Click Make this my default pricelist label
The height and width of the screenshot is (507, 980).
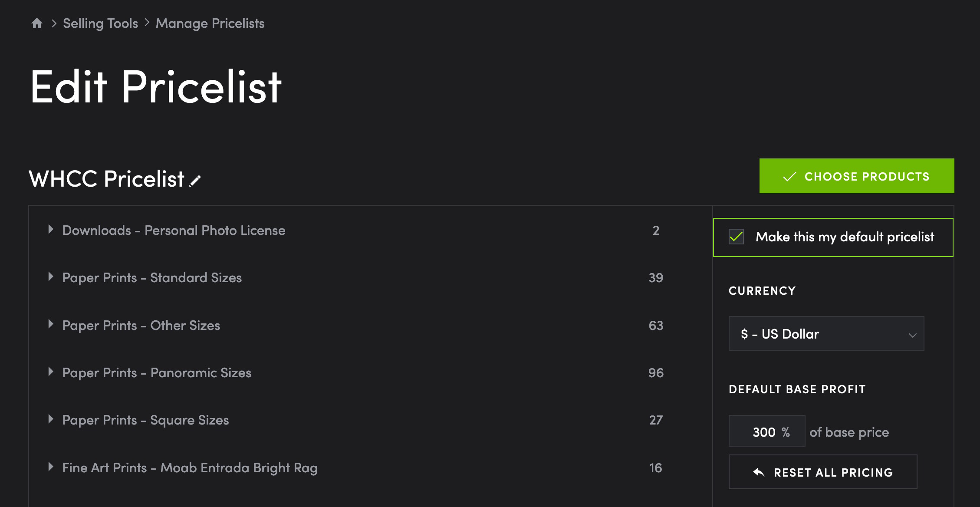[845, 237]
